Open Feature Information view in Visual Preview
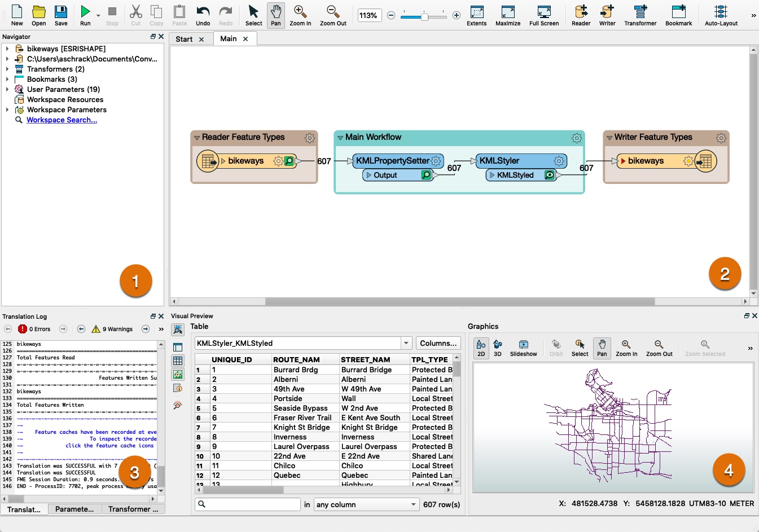Screen dimensions: 759x532 178,388
